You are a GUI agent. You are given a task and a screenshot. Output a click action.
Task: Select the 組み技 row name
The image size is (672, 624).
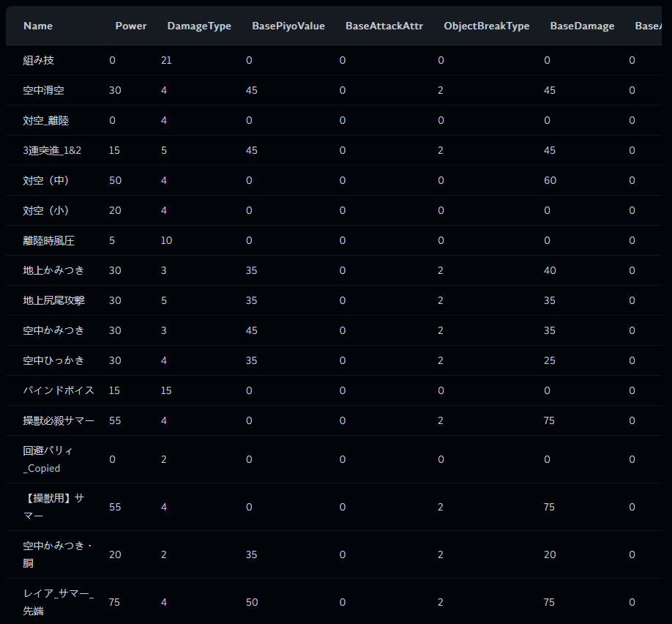pyautogui.click(x=39, y=60)
